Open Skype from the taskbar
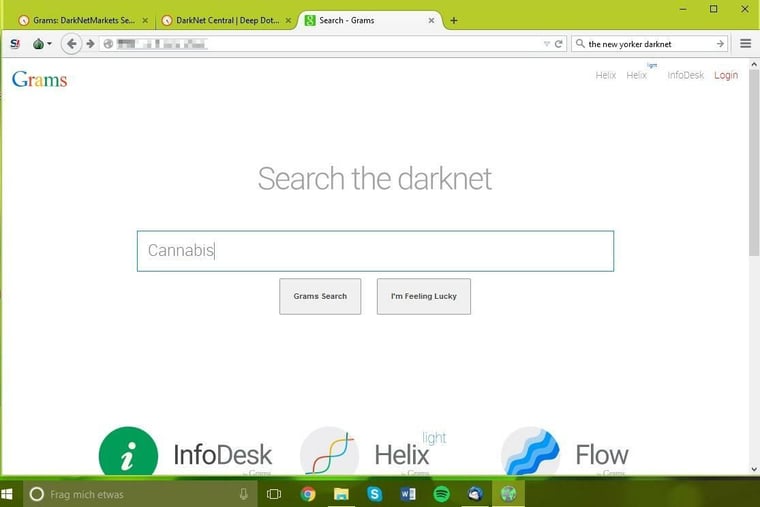The image size is (760, 507). pyautogui.click(x=374, y=494)
